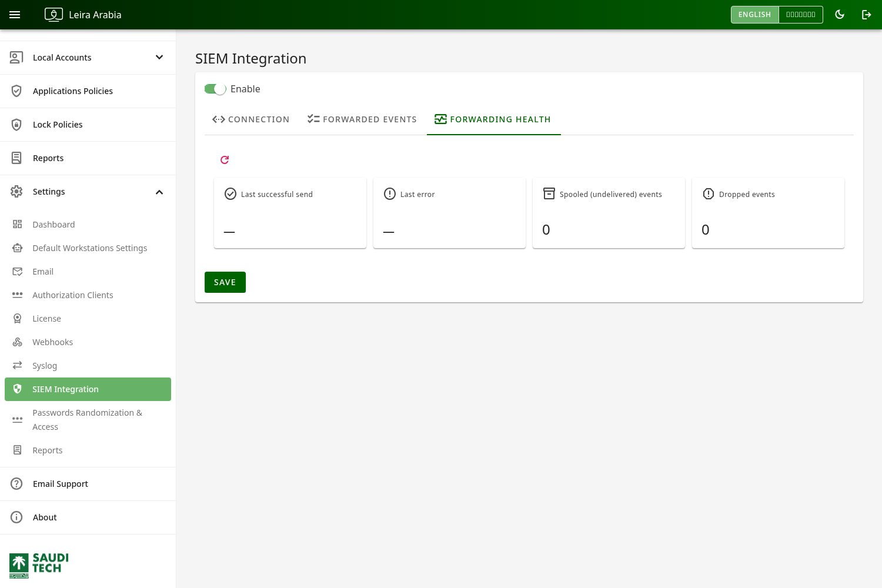This screenshot has height=588, width=882.
Task: Click the Settings gear icon
Action: (x=16, y=192)
